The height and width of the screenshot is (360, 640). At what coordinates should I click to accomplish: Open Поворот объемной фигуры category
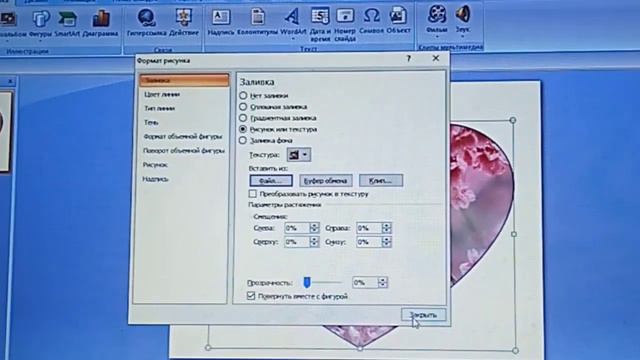point(184,151)
